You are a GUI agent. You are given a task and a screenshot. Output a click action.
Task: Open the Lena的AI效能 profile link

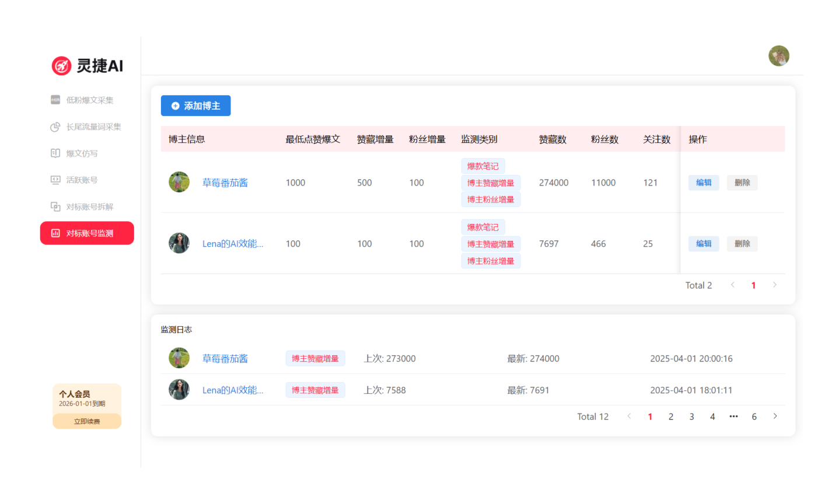pos(234,243)
